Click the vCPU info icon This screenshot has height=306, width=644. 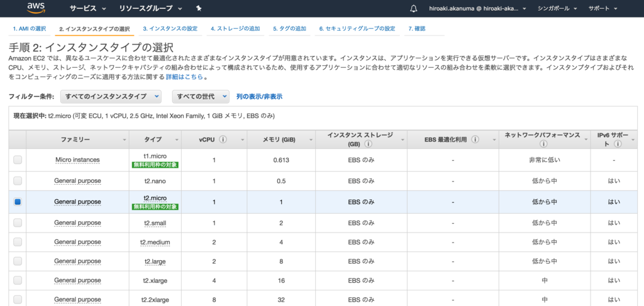pyautogui.click(x=223, y=139)
